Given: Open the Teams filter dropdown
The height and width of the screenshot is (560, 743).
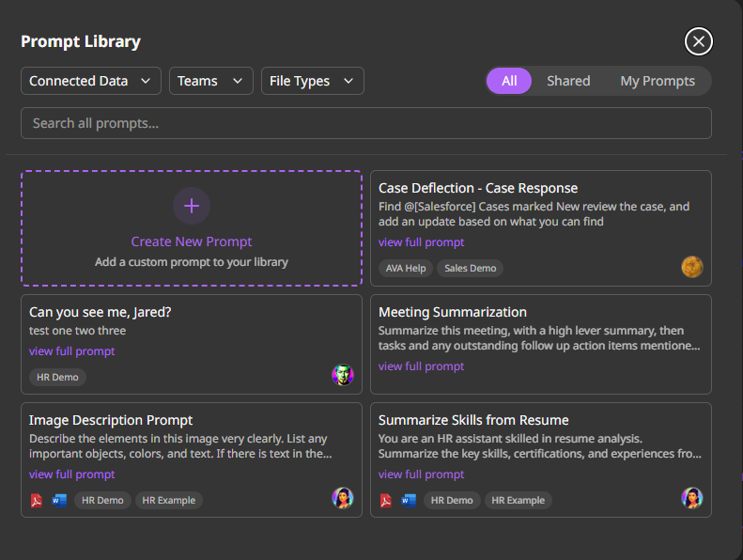Looking at the screenshot, I should pos(211,81).
